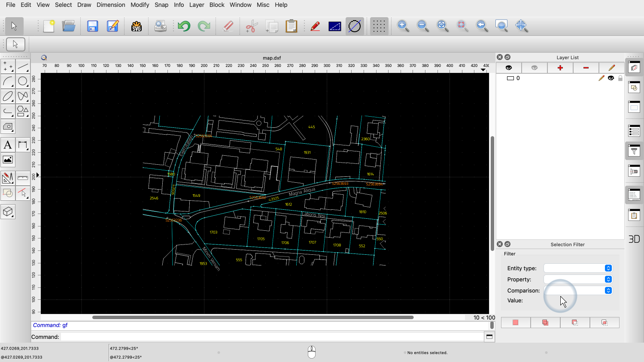Expand the Property dropdown
644x362 pixels.
pyautogui.click(x=578, y=279)
